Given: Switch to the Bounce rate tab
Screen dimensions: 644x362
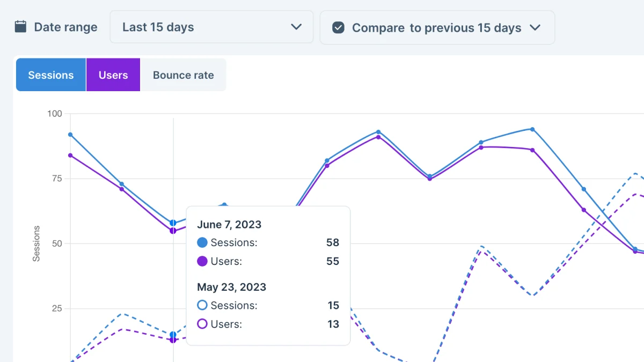Looking at the screenshot, I should (184, 75).
